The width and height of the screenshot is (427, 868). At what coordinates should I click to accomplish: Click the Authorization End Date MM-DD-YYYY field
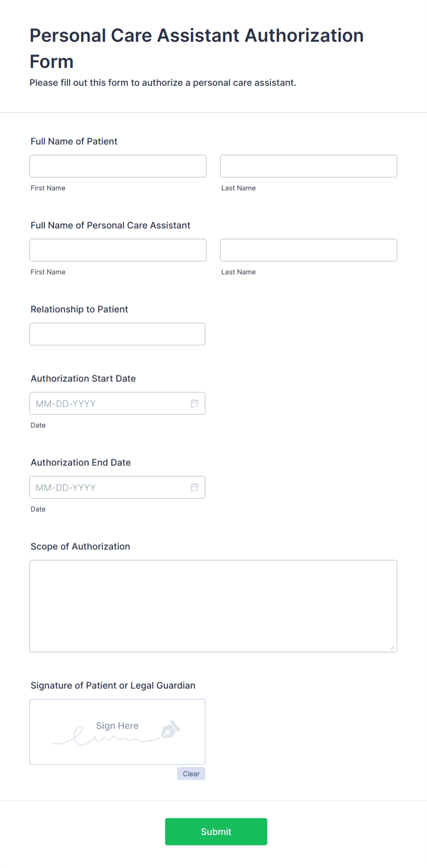(106, 487)
